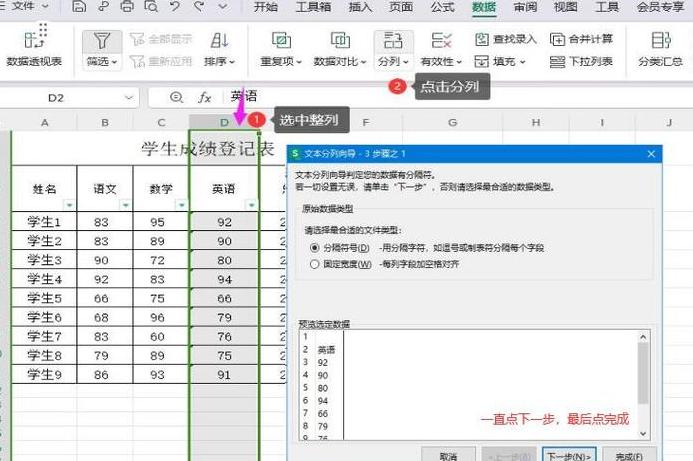Click the save icon in quick access toolbar
693x461 pixels.
(79, 7)
